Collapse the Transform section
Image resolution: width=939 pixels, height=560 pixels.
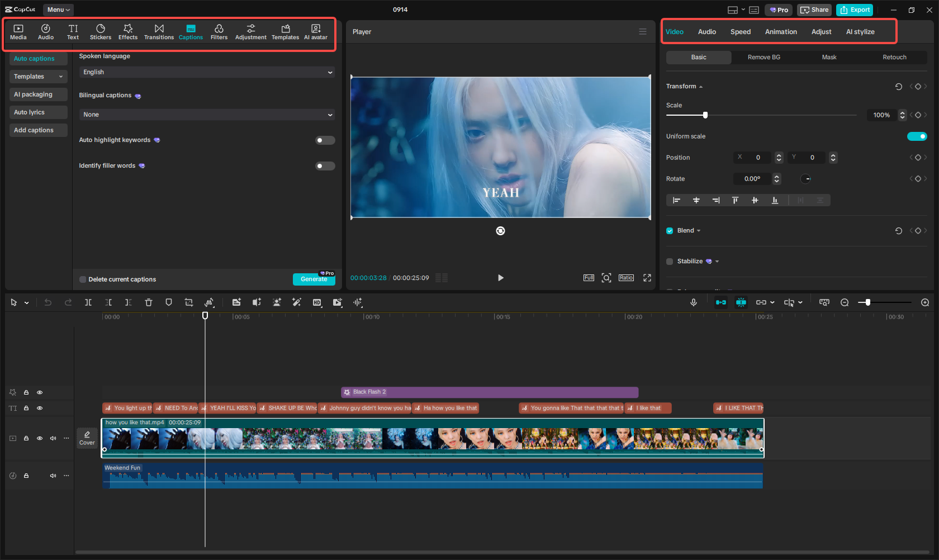(x=700, y=86)
